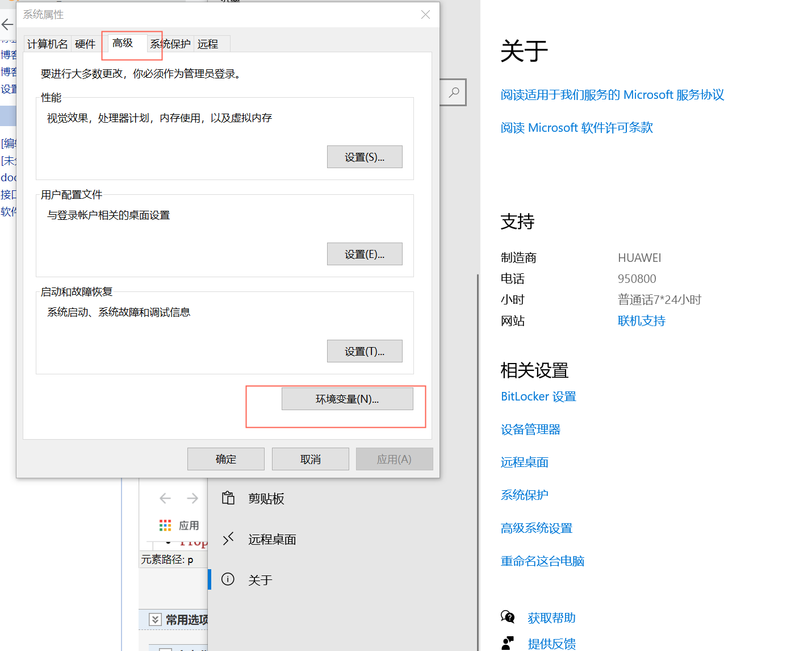Switch to the 计算机名 tab
812x651 pixels.
(x=48, y=44)
